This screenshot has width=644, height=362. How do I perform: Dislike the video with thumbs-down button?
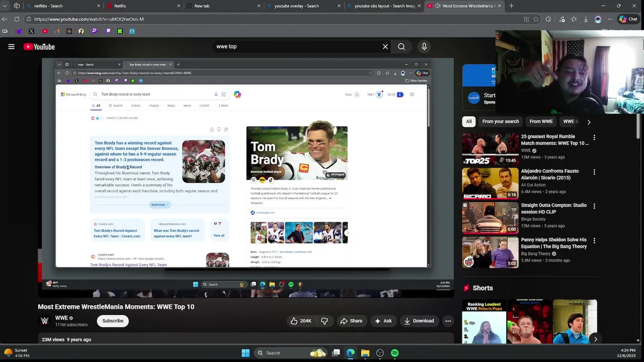point(325,321)
